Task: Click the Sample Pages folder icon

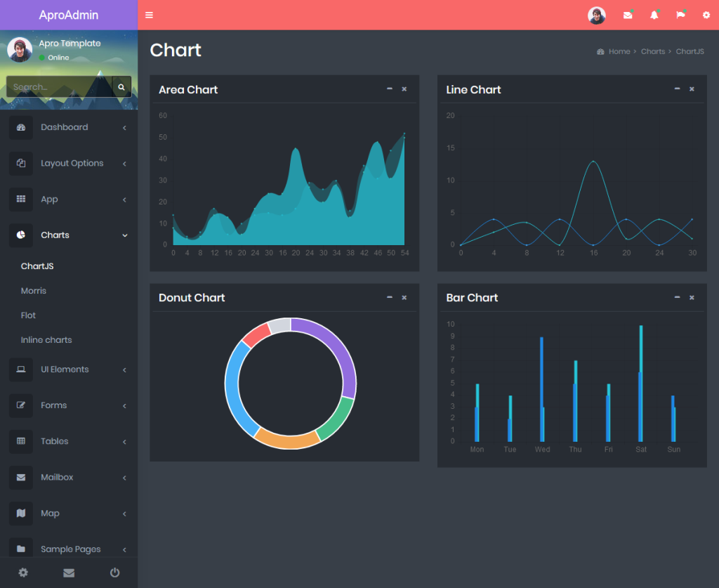Action: [21, 549]
